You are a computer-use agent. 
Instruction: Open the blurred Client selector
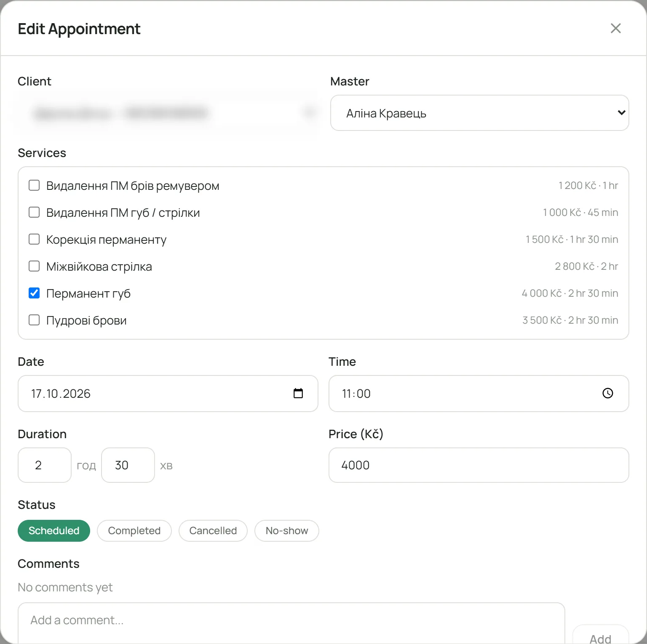[x=168, y=113]
